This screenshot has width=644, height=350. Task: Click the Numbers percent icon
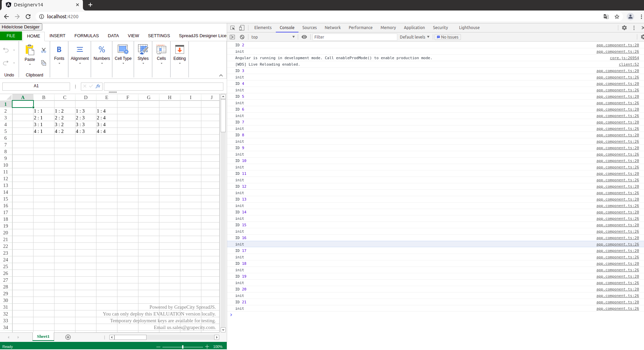pyautogui.click(x=102, y=49)
